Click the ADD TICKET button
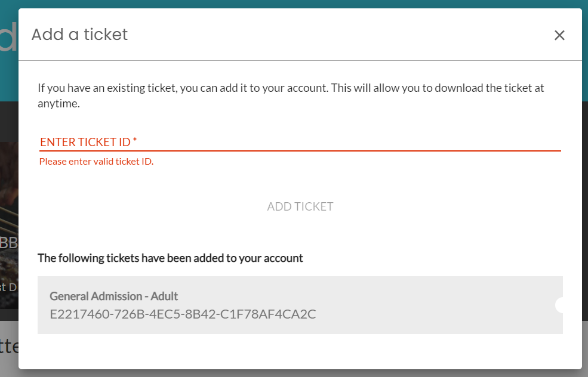The image size is (588, 377). click(300, 206)
